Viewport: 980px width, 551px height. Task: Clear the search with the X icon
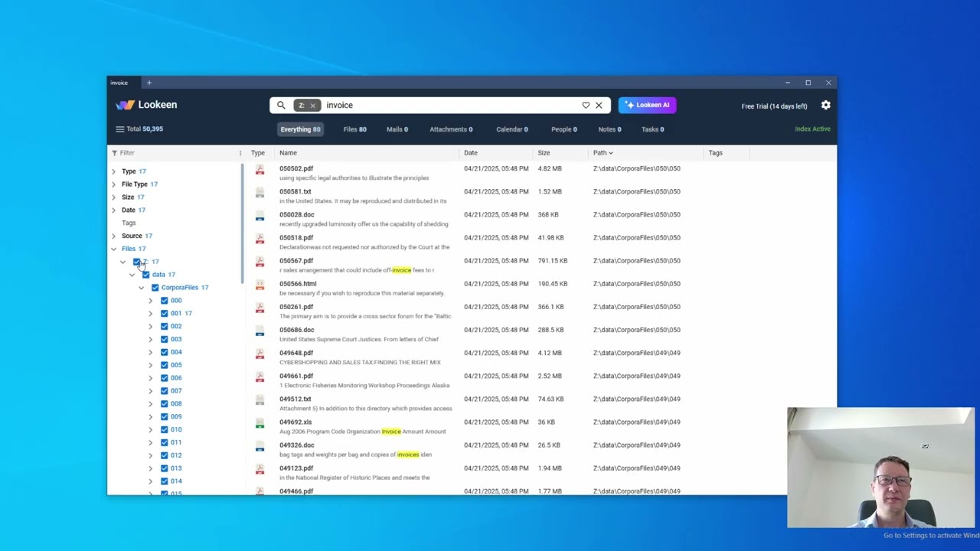click(599, 105)
